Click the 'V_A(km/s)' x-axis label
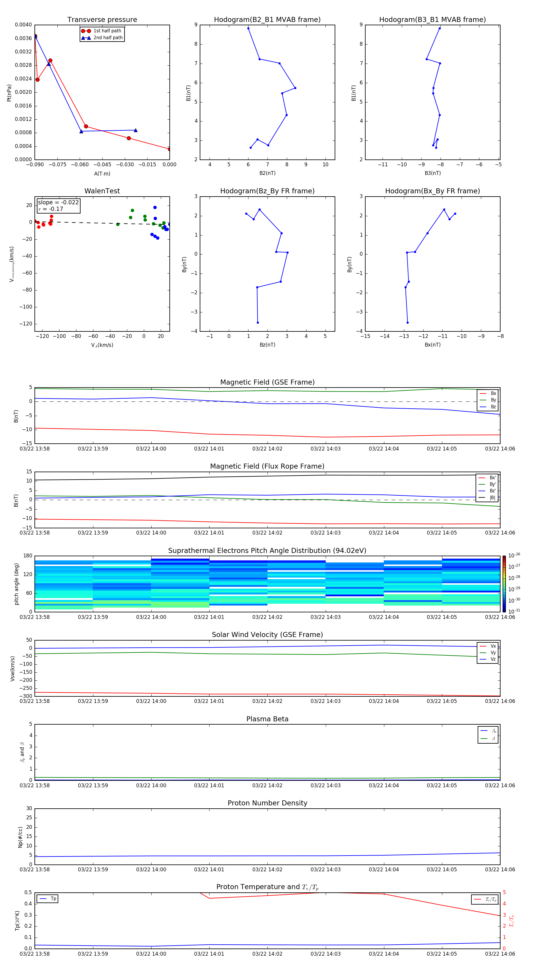The width and height of the screenshot is (535, 980). 102,345
